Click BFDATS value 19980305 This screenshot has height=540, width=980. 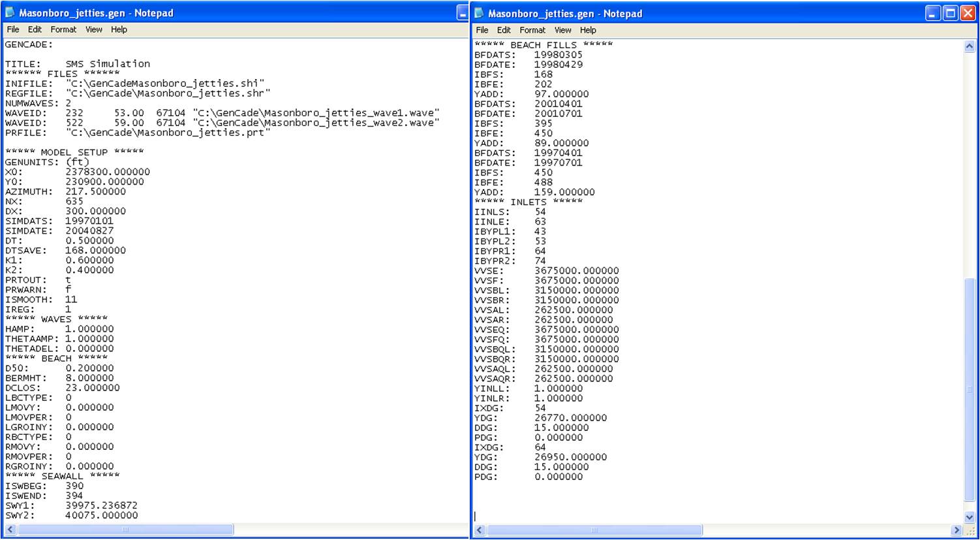559,55
